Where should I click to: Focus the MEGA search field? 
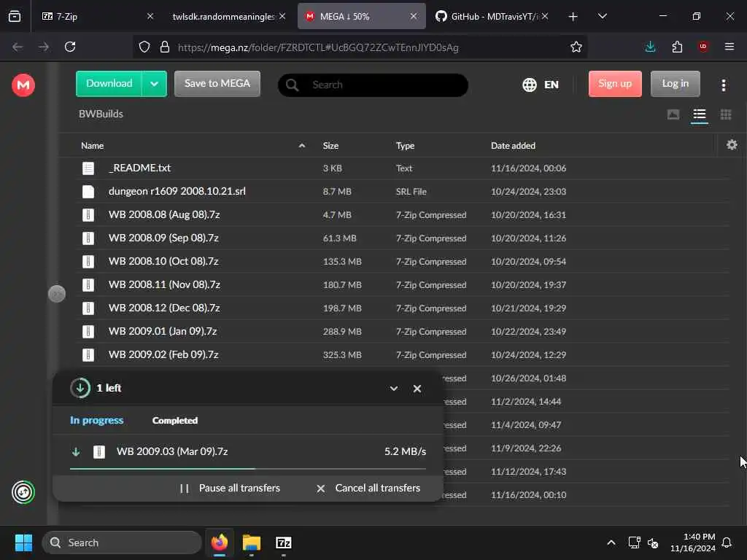[373, 85]
